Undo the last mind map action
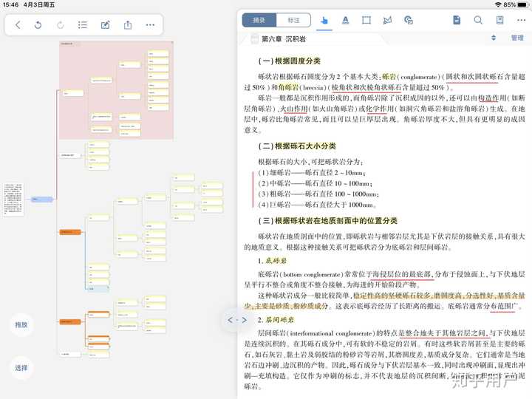Viewport: 532px width, 399px height. pyautogui.click(x=38, y=25)
